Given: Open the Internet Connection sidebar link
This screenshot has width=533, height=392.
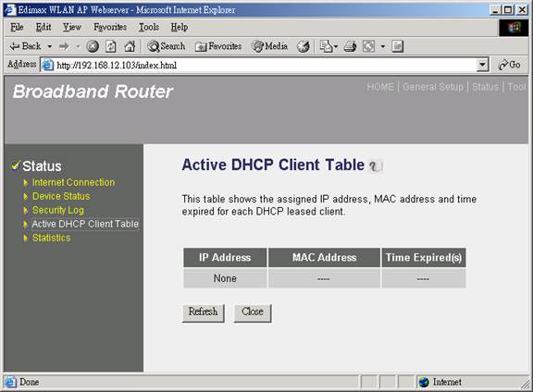Looking at the screenshot, I should 73,182.
